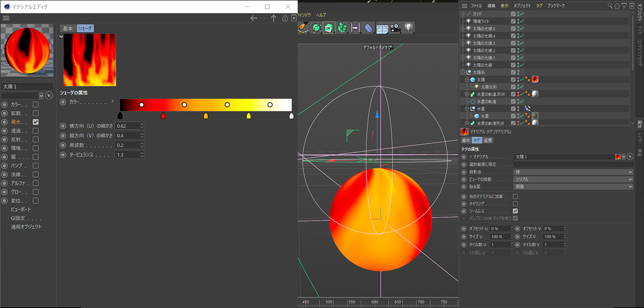Open the material editor hamburger menu
644x308 pixels.
pos(6,18)
